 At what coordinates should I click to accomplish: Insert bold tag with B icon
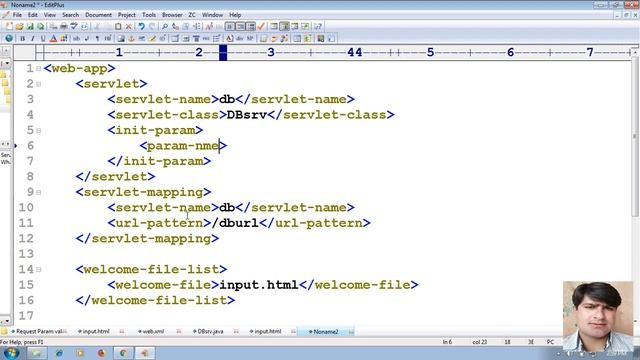pyautogui.click(x=22, y=39)
